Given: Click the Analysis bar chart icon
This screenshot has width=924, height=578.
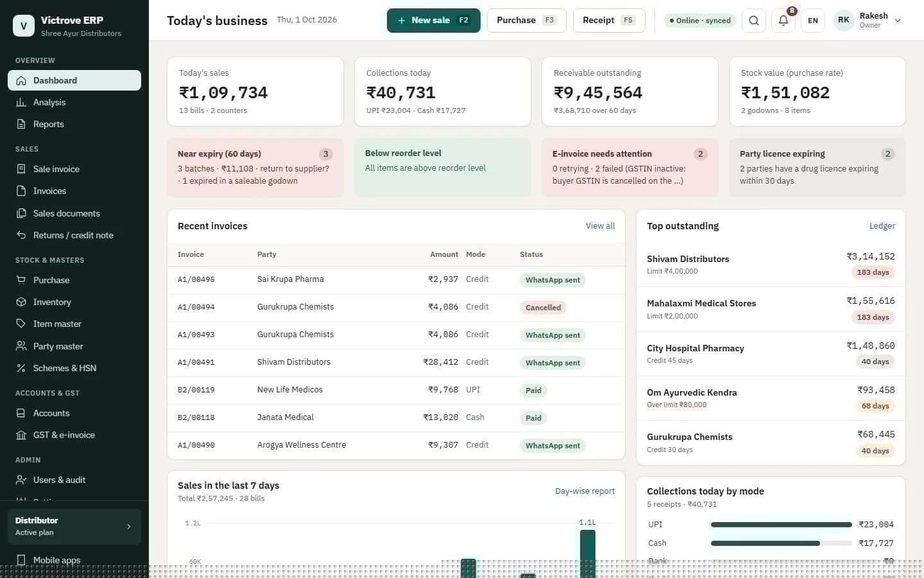Looking at the screenshot, I should [x=21, y=102].
